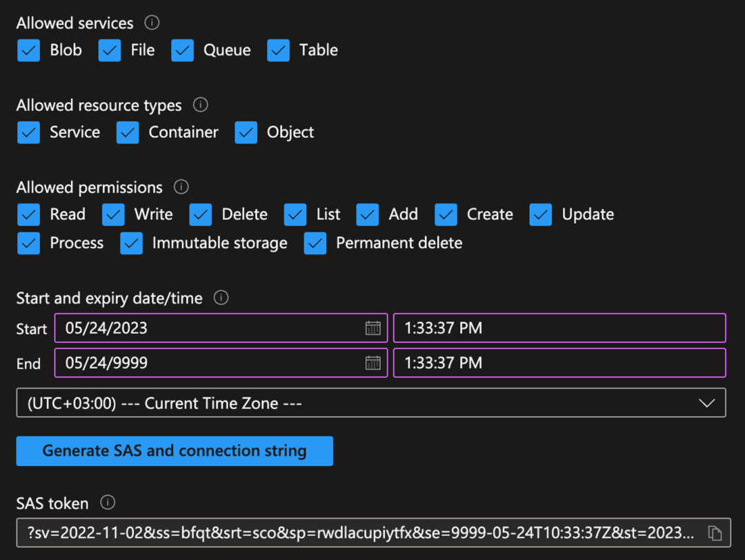The image size is (745, 560).
Task: Disable the Immutable storage permission
Action: pos(131,243)
